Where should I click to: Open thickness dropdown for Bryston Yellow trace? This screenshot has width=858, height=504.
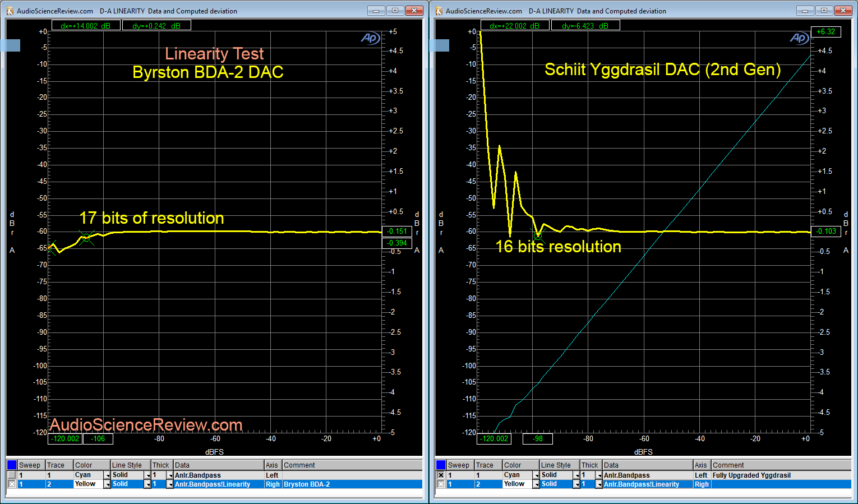tap(170, 484)
